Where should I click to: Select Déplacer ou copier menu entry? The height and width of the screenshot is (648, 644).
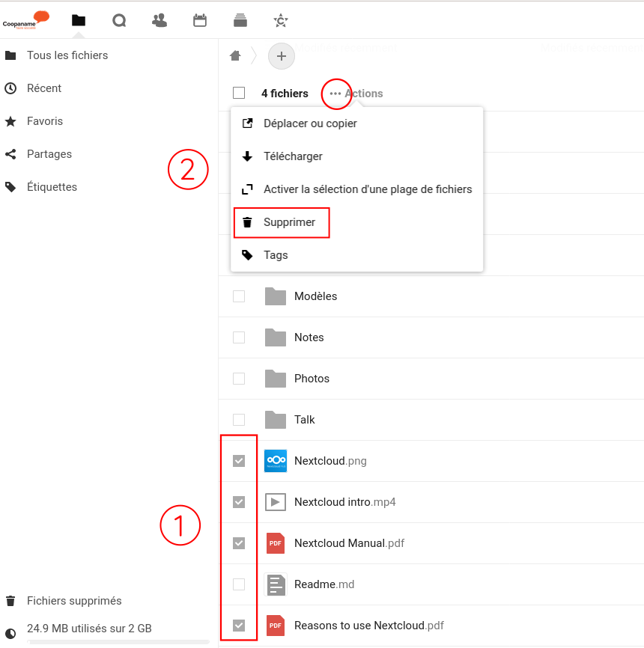click(x=309, y=123)
